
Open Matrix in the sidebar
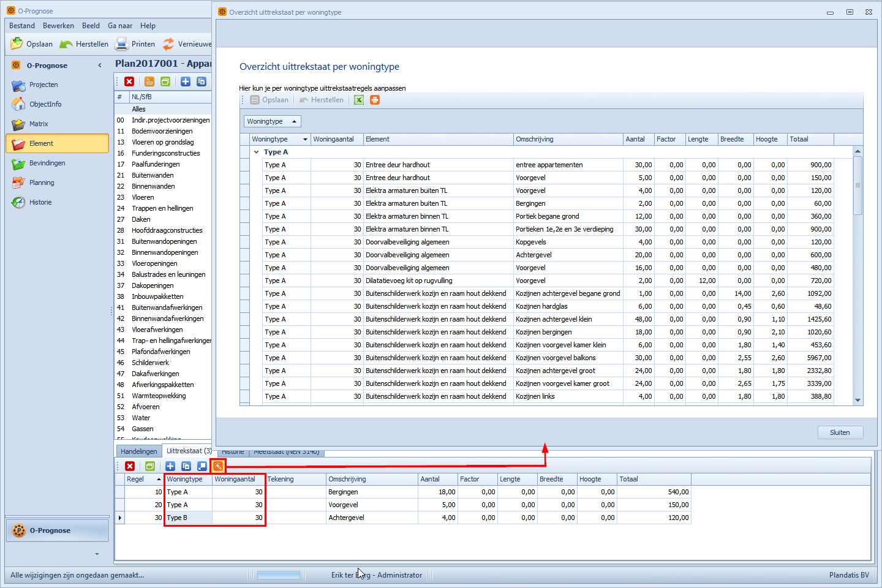click(x=57, y=124)
